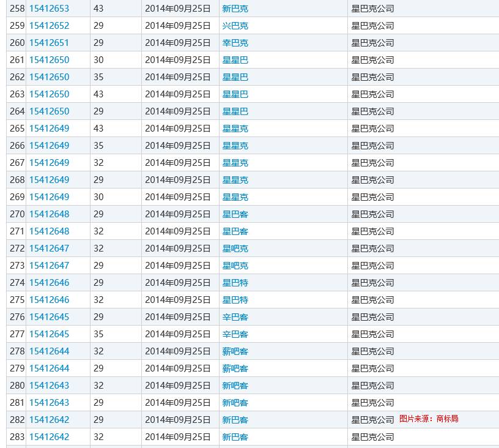This screenshot has height=448, width=499.
Task: Open the 新巴克 trademark link in row 258
Action: pos(235,9)
